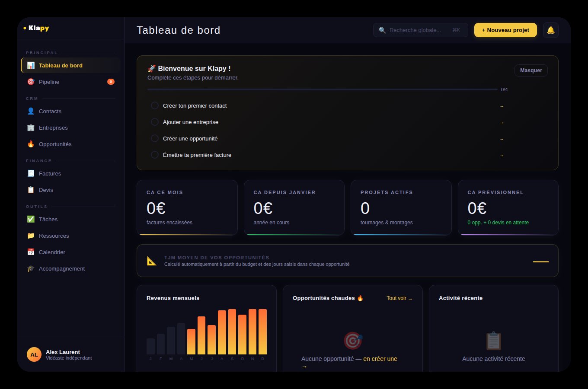Hide the welcome banner with 'Masquer'
Screen dimensions: 588x389
coord(530,70)
